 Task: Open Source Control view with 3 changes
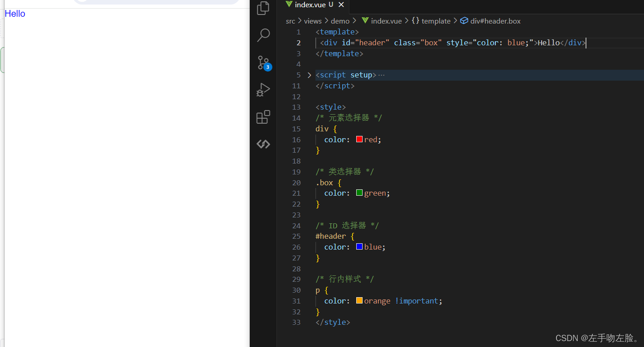[264, 63]
